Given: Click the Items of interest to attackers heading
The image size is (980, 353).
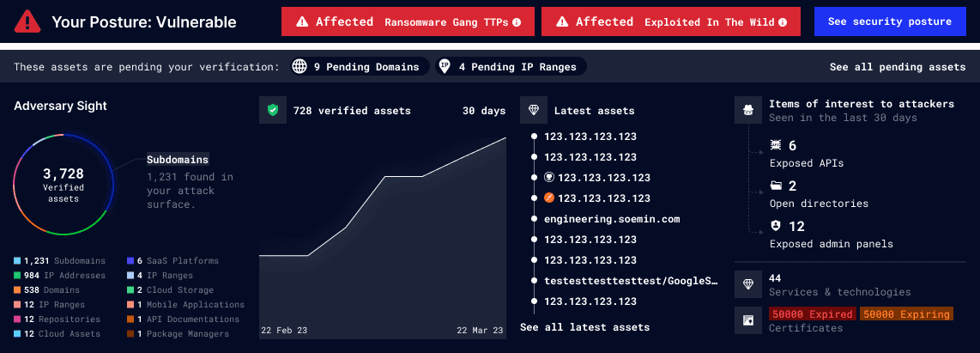Looking at the screenshot, I should pos(862,104).
